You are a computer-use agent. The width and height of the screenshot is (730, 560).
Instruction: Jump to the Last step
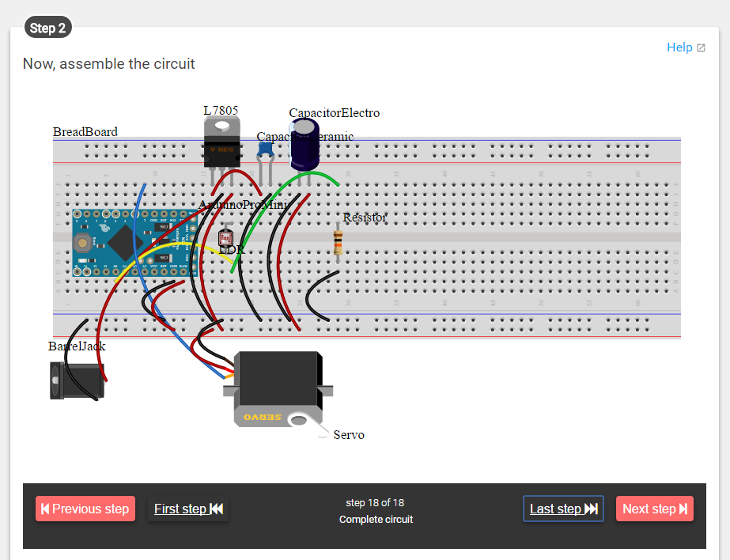(x=562, y=509)
